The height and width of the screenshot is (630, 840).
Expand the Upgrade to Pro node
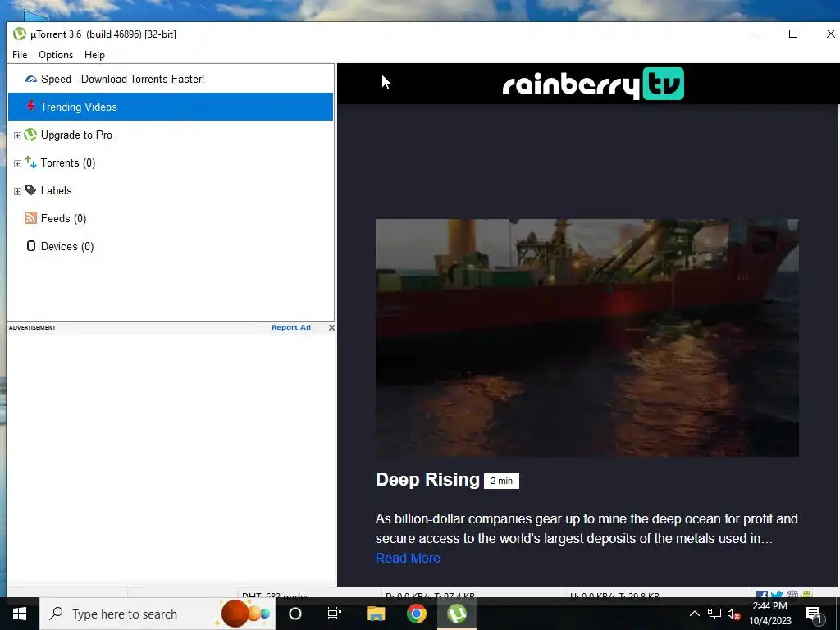point(17,135)
